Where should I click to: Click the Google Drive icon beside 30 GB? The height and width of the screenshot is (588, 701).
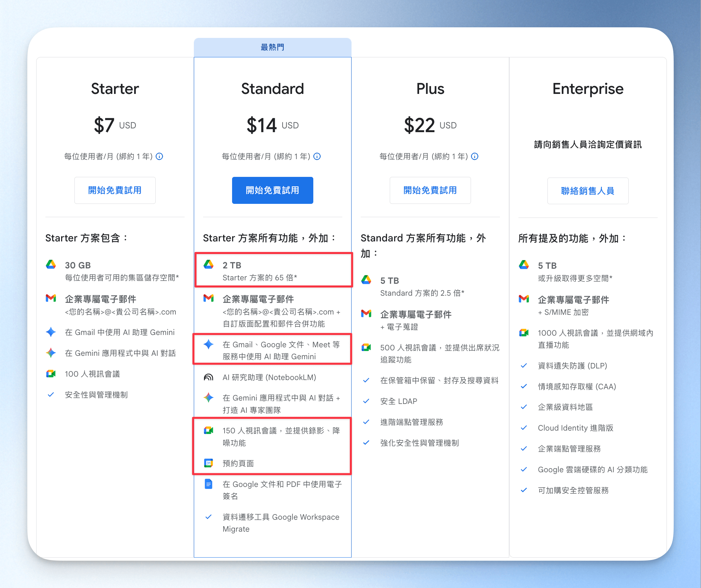coord(51,265)
